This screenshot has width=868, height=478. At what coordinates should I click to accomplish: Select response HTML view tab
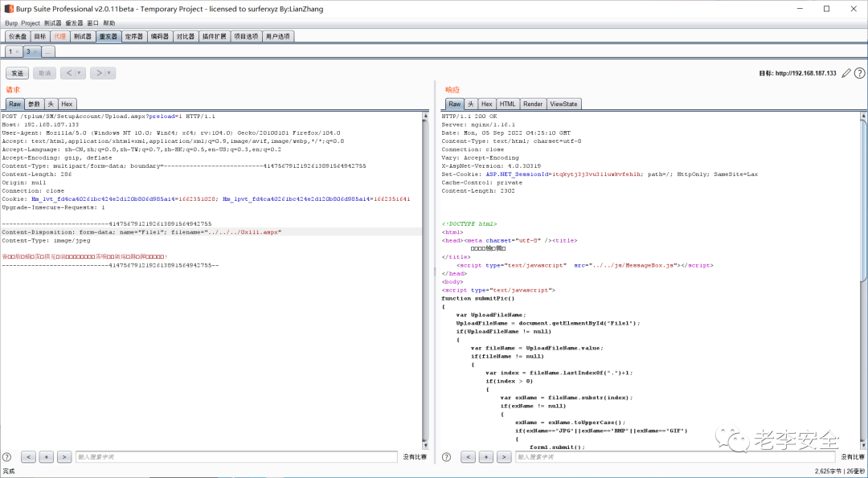[x=508, y=104]
